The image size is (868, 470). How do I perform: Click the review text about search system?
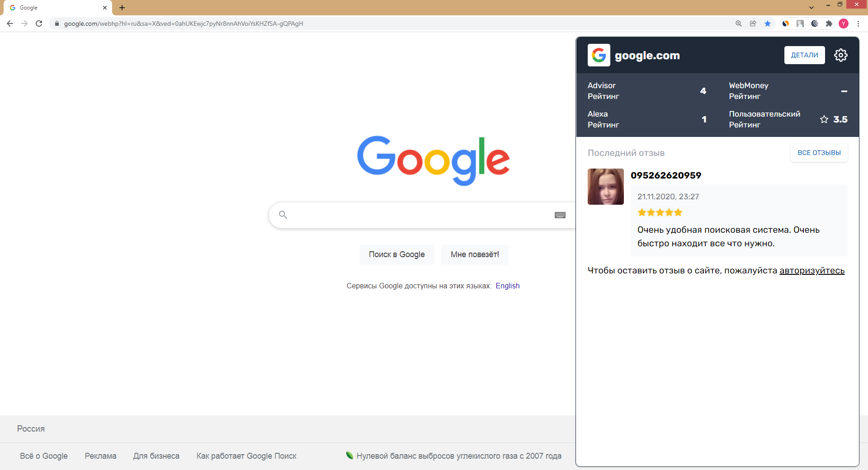[x=728, y=236]
